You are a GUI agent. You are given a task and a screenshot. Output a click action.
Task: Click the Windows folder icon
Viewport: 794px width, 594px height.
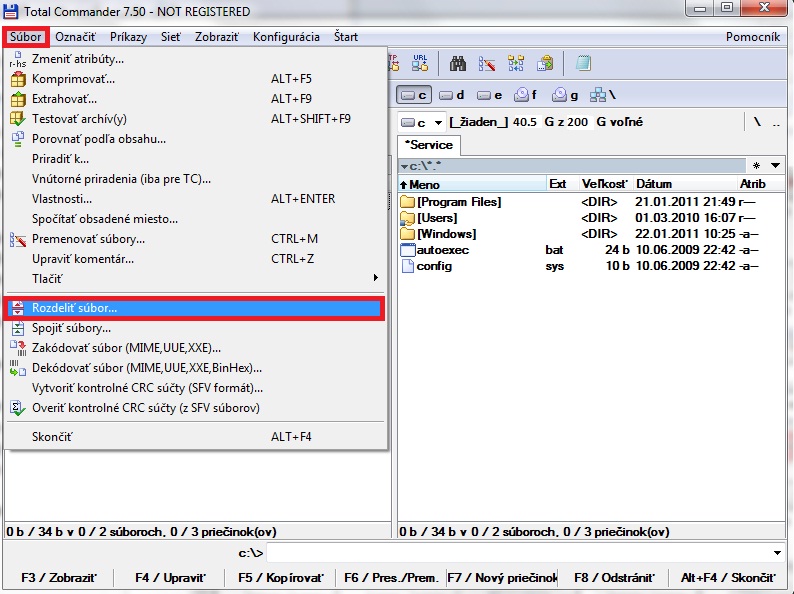coord(407,233)
